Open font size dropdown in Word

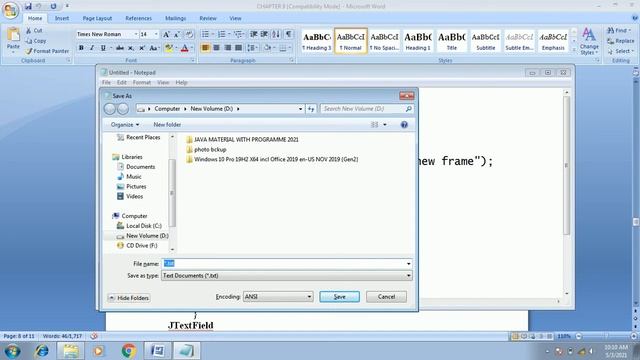(156, 35)
